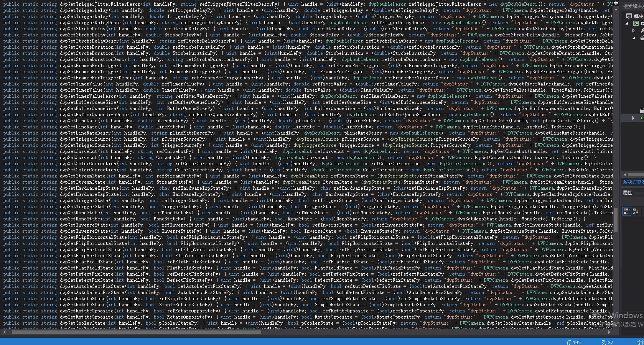The image size is (644, 345).
Task: Open the 解决方案资源管理器 tab
Action: click(633, 182)
